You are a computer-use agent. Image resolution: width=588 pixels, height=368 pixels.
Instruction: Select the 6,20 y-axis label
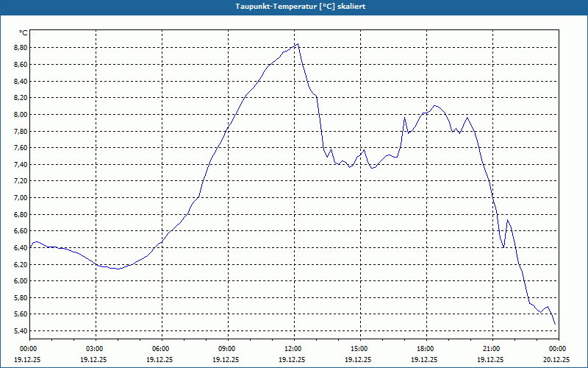[21, 264]
